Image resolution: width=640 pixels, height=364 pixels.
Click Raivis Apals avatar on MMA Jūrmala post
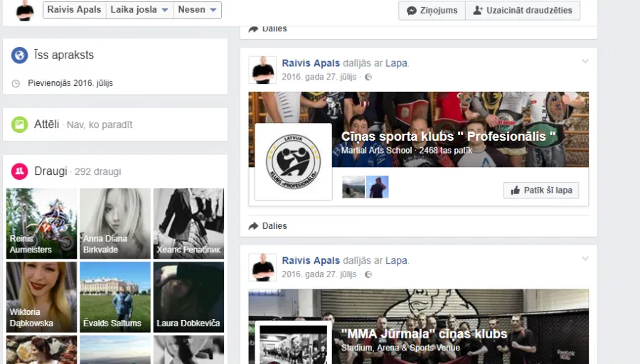click(x=262, y=268)
